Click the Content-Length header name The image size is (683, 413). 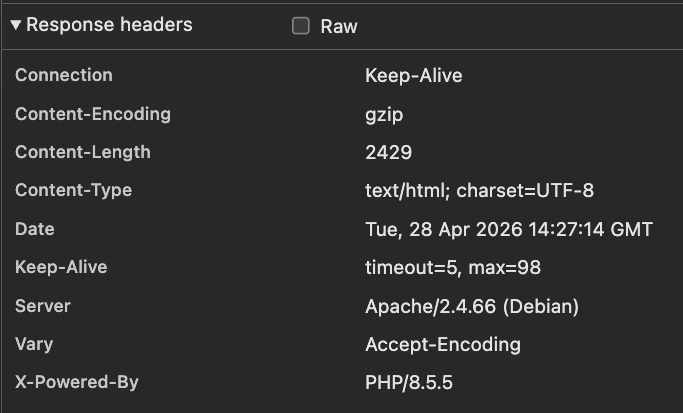[83, 152]
